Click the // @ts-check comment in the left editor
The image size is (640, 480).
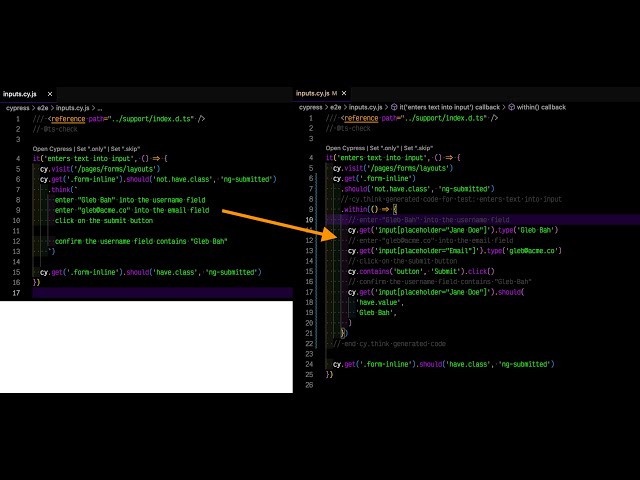[x=55, y=129]
